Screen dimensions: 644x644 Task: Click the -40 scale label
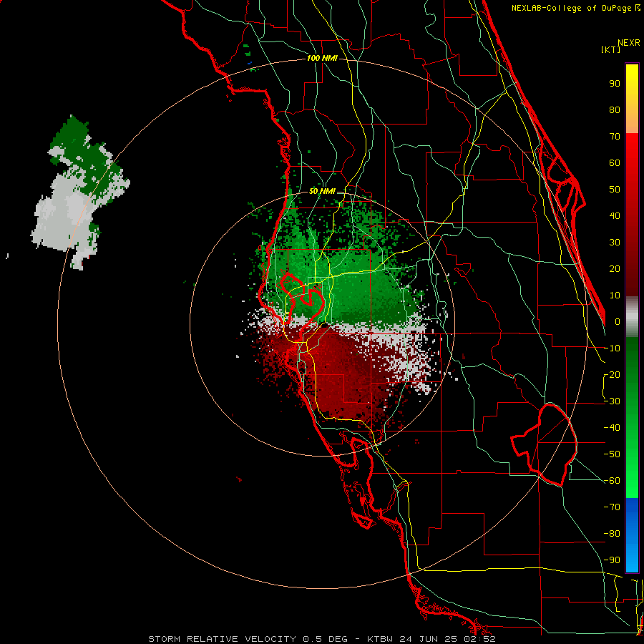(x=612, y=428)
